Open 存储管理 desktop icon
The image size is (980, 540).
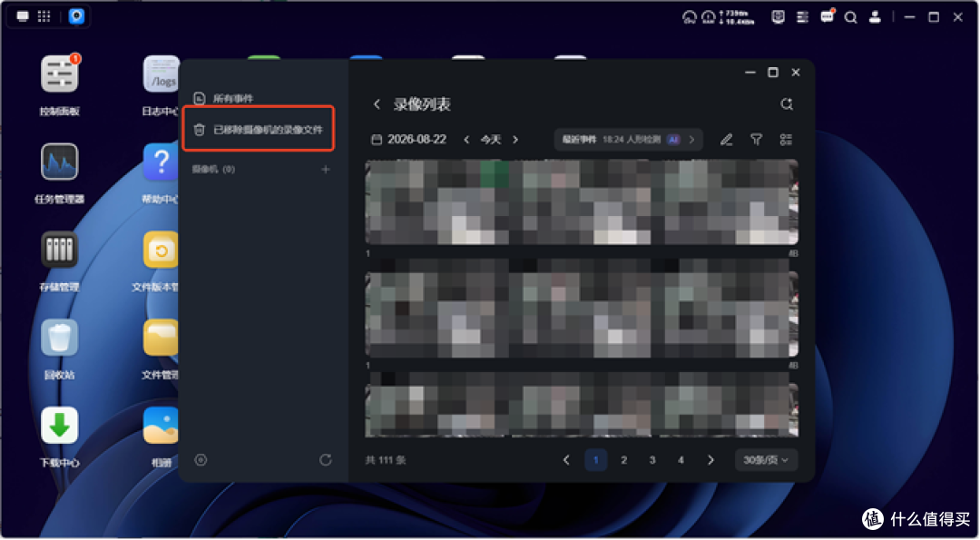[59, 250]
